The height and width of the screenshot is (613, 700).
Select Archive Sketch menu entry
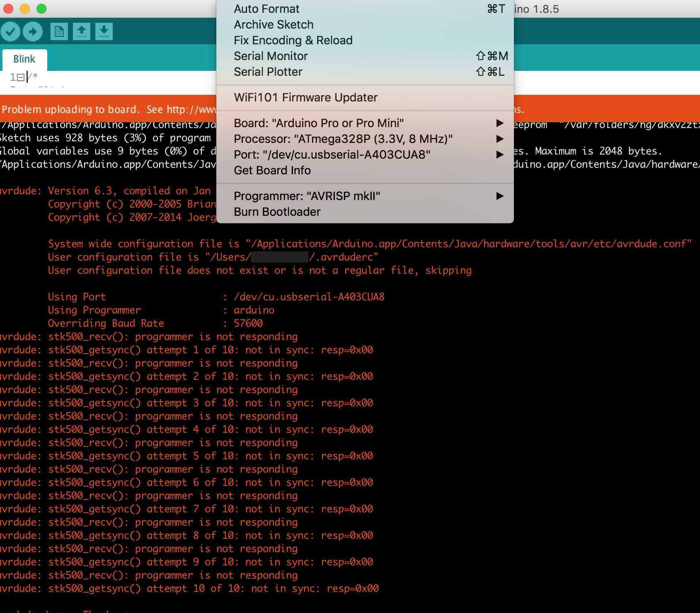274,25
